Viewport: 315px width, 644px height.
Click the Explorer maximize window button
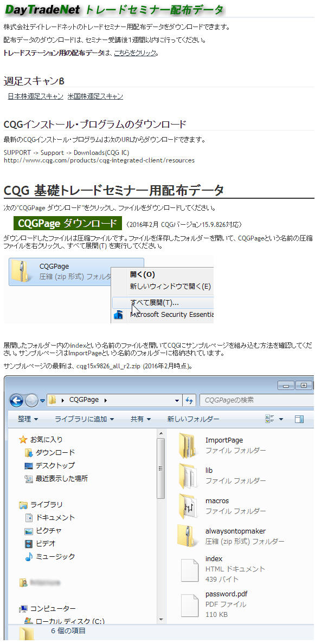[304, 385]
